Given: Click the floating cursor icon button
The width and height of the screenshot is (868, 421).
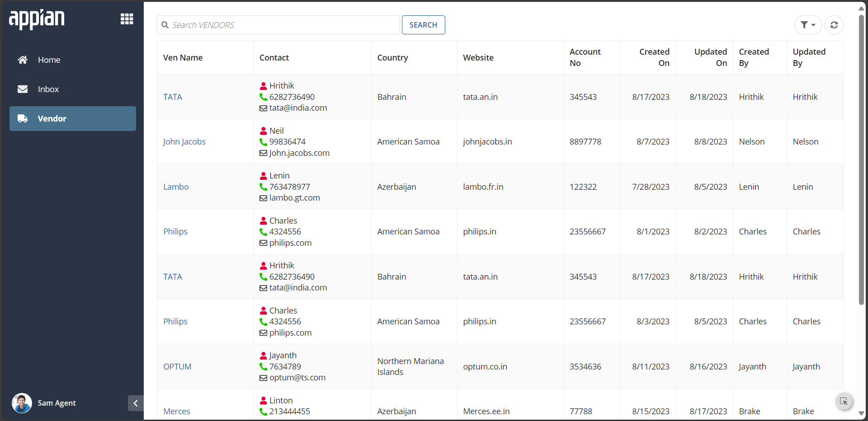Looking at the screenshot, I should click(x=844, y=401).
